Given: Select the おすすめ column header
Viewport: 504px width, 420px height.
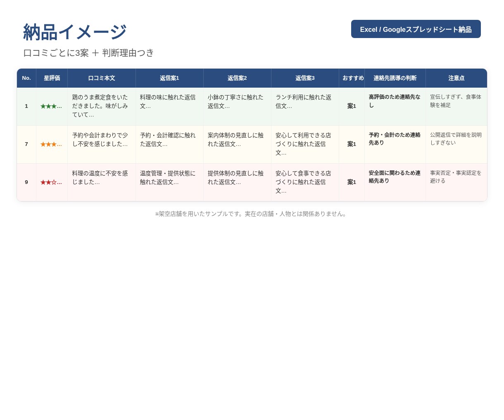Looking at the screenshot, I should point(352,78).
